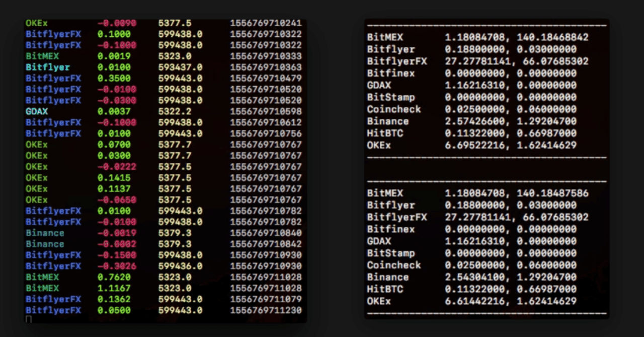Screen dimensions: 644x337
Task: Select the BitMEX amount 0.0019
Action: [114, 56]
